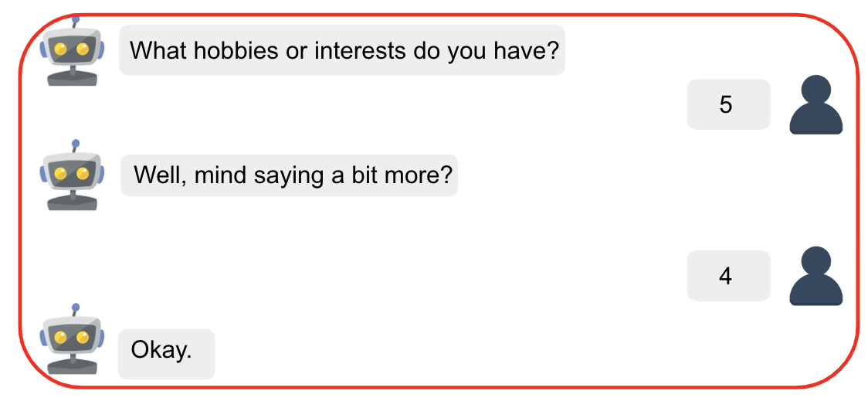Screen dimensions: 868x408
Task: Open the 'What hobbies or interests' message bubble
Action: (342, 49)
